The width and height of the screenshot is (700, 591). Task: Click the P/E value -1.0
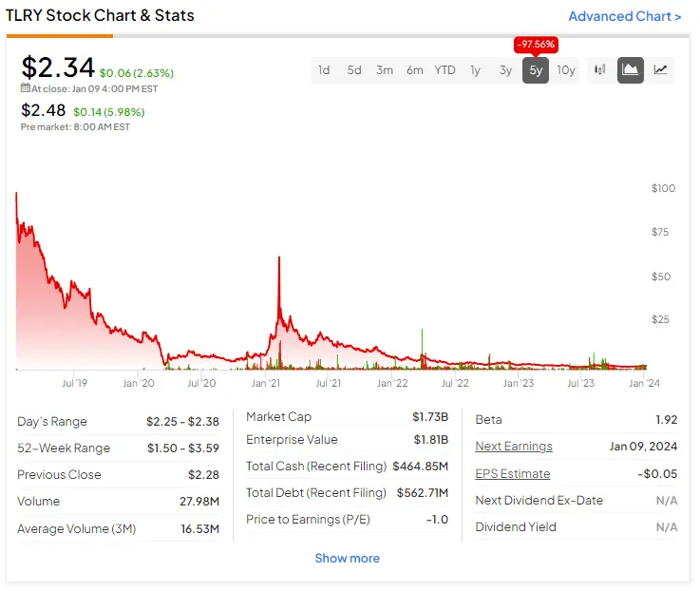point(437,520)
